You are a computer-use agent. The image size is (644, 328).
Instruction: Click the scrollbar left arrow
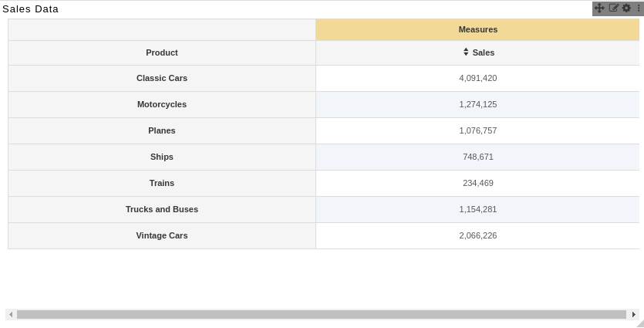pyautogui.click(x=11, y=314)
